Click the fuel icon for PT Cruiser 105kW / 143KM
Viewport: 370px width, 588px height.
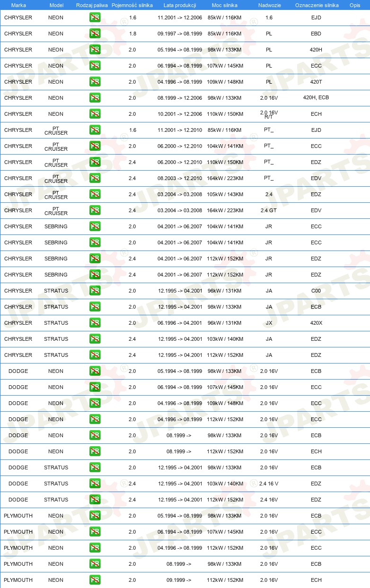click(95, 194)
